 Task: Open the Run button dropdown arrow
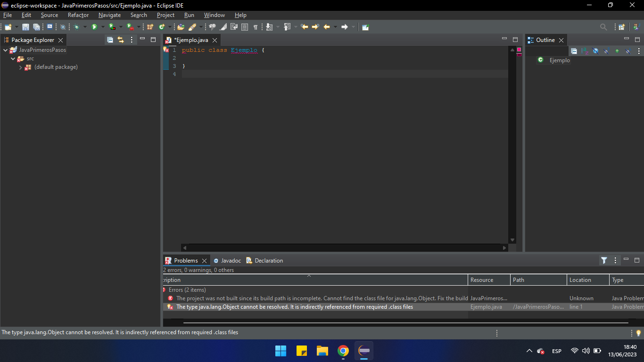(x=103, y=27)
